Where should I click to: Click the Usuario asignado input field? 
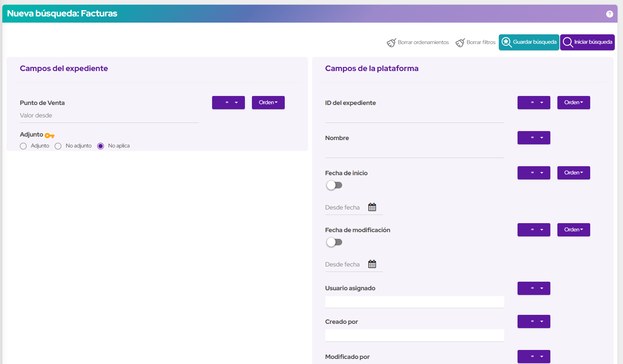click(414, 302)
